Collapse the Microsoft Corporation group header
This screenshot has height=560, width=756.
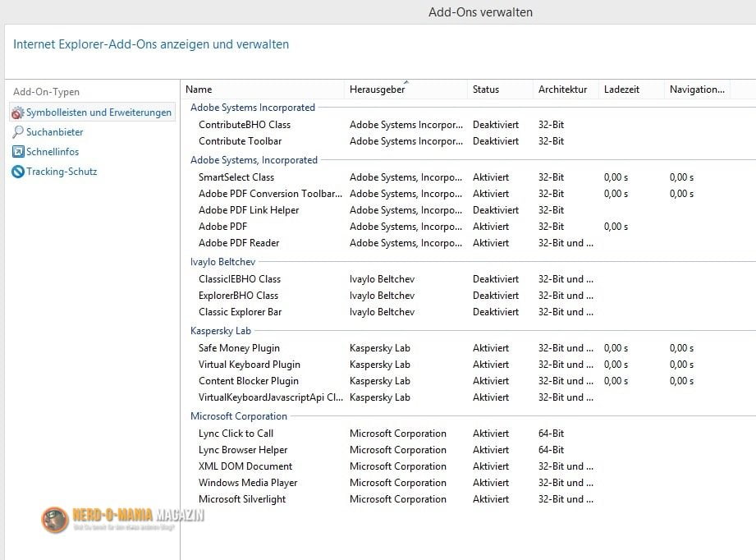pyautogui.click(x=239, y=416)
